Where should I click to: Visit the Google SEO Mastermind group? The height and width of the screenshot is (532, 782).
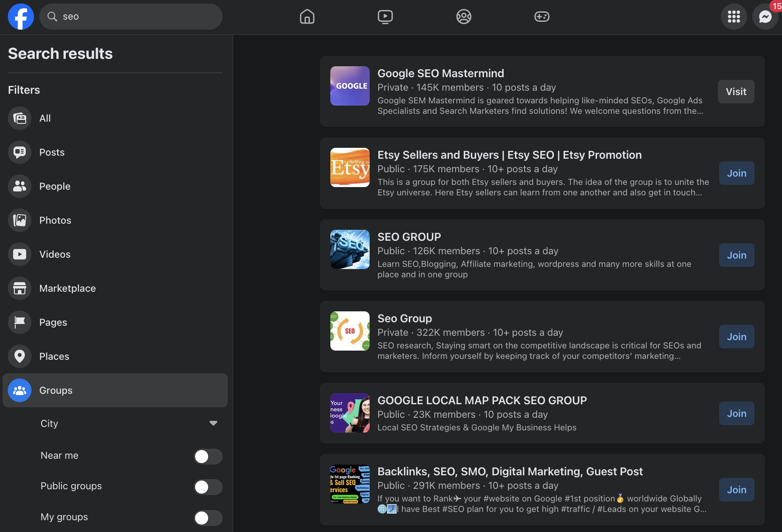[736, 92]
